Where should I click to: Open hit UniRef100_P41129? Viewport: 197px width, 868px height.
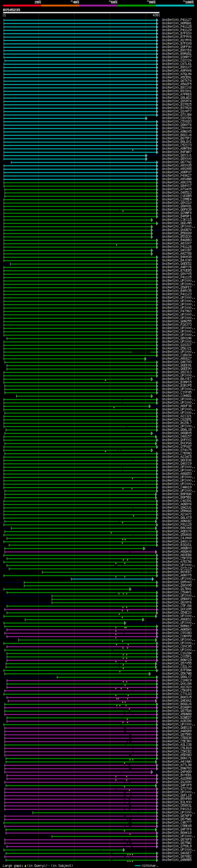tap(177, 30)
